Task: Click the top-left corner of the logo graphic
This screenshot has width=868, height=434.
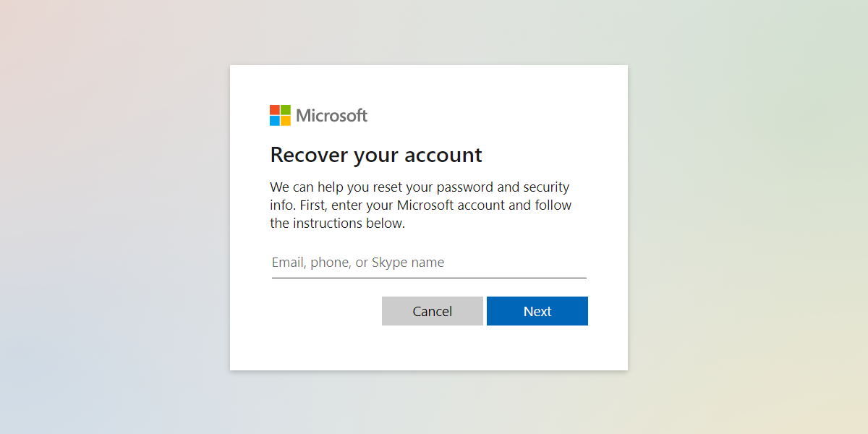Action: [271, 106]
